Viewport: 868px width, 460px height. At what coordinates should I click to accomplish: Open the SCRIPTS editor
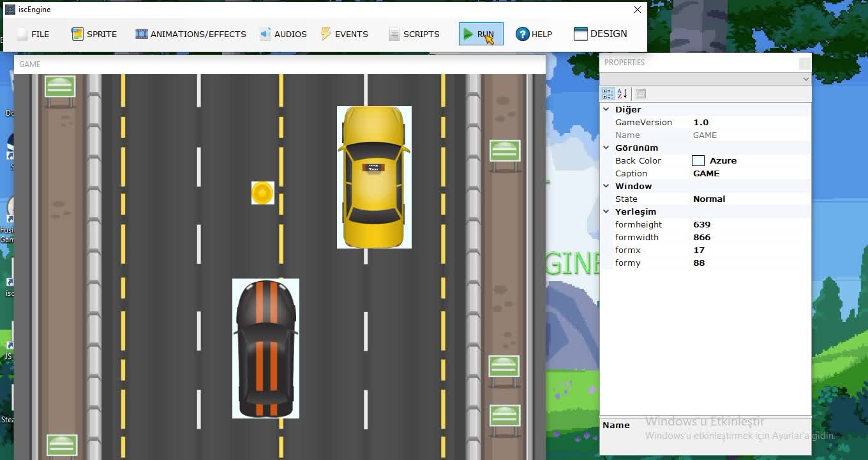(x=414, y=34)
